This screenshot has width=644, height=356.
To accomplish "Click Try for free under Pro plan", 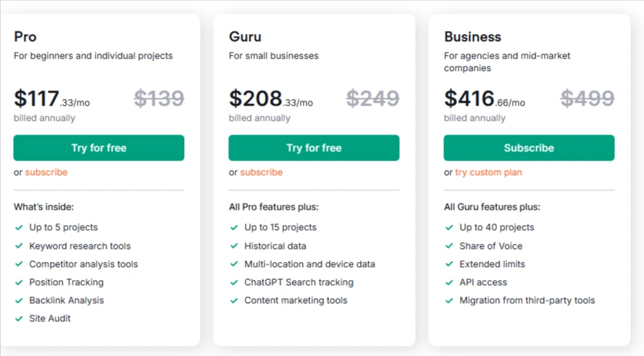I will pos(99,148).
